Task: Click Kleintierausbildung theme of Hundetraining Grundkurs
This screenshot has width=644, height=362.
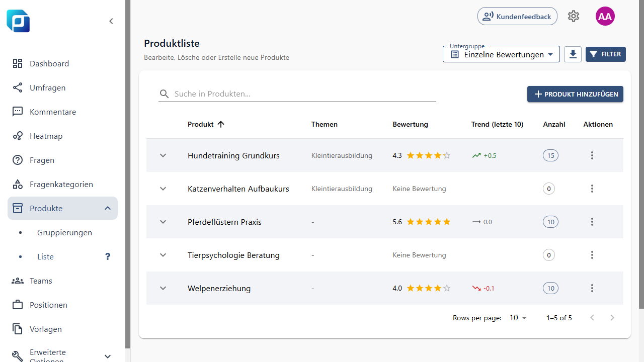Action: [342, 155]
